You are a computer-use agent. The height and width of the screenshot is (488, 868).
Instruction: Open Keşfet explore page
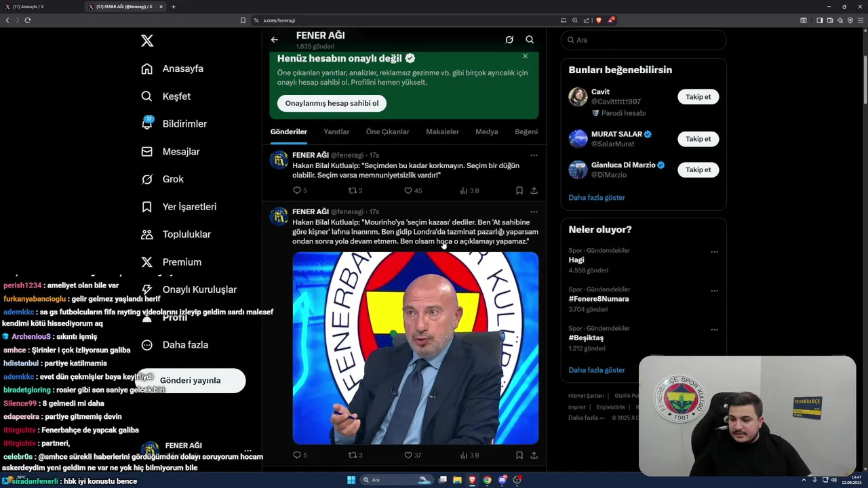click(x=166, y=96)
